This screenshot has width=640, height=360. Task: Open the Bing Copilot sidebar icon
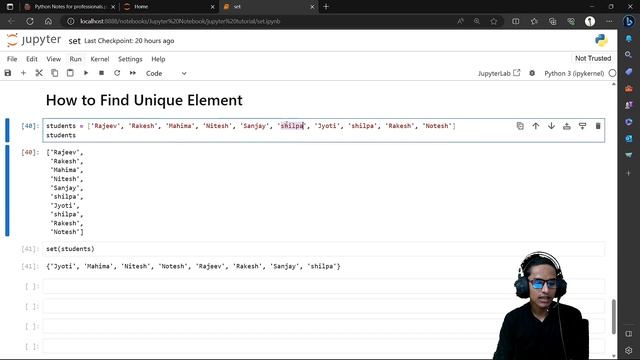coord(629,21)
